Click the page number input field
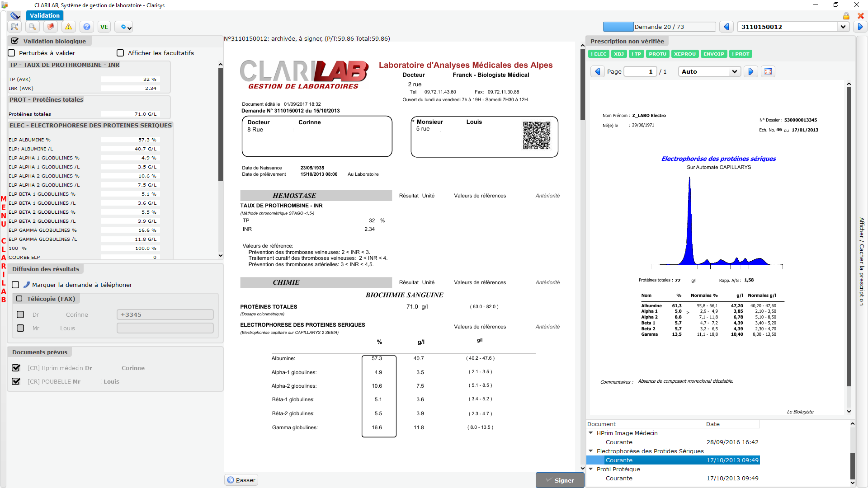Viewport: 868px width, 488px height. pos(640,71)
